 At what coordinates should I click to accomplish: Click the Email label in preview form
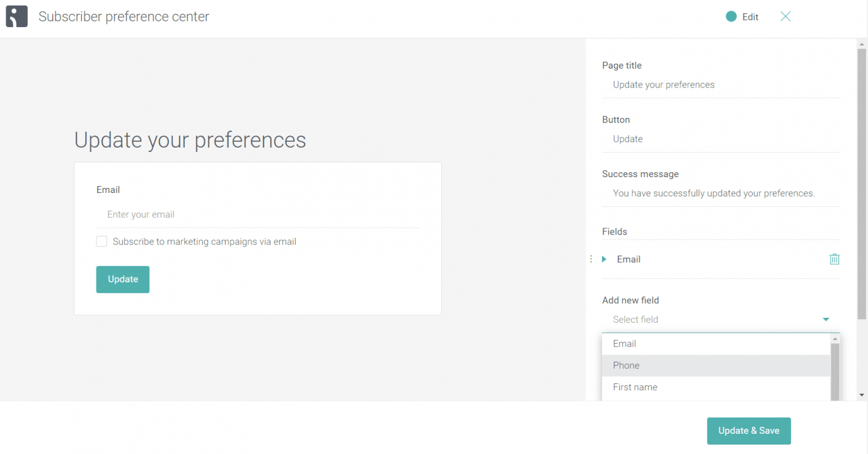(x=108, y=190)
